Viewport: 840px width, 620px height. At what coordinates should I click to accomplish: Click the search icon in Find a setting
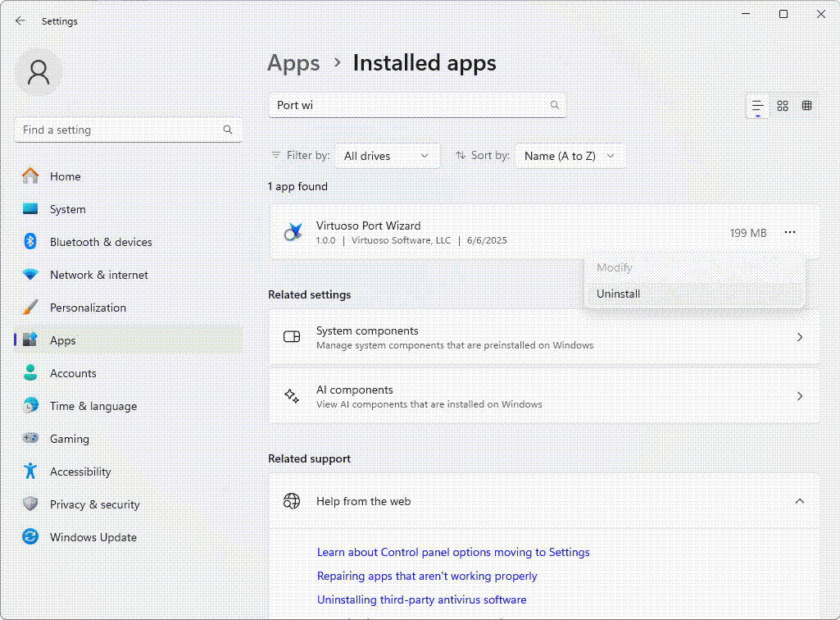(x=228, y=130)
